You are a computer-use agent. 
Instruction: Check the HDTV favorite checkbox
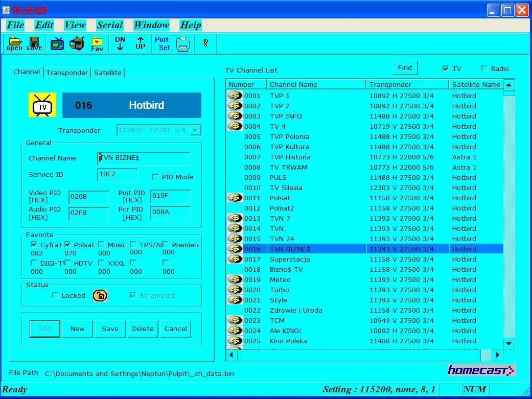coord(67,263)
